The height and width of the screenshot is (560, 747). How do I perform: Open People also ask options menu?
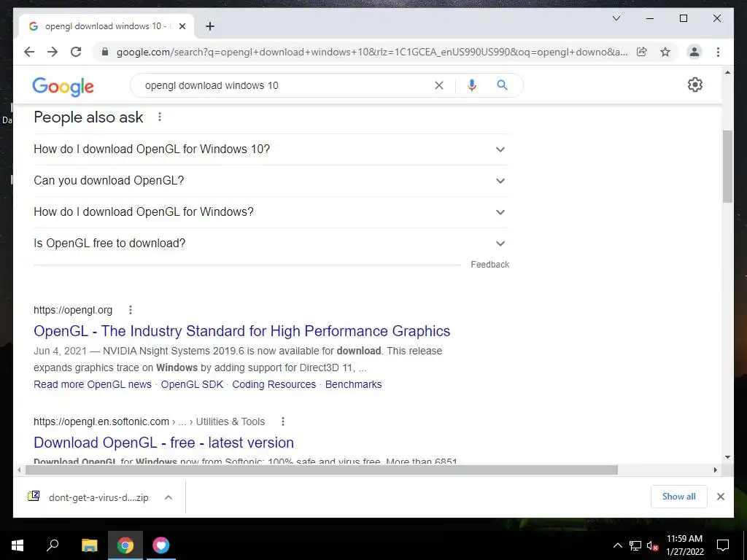160,117
